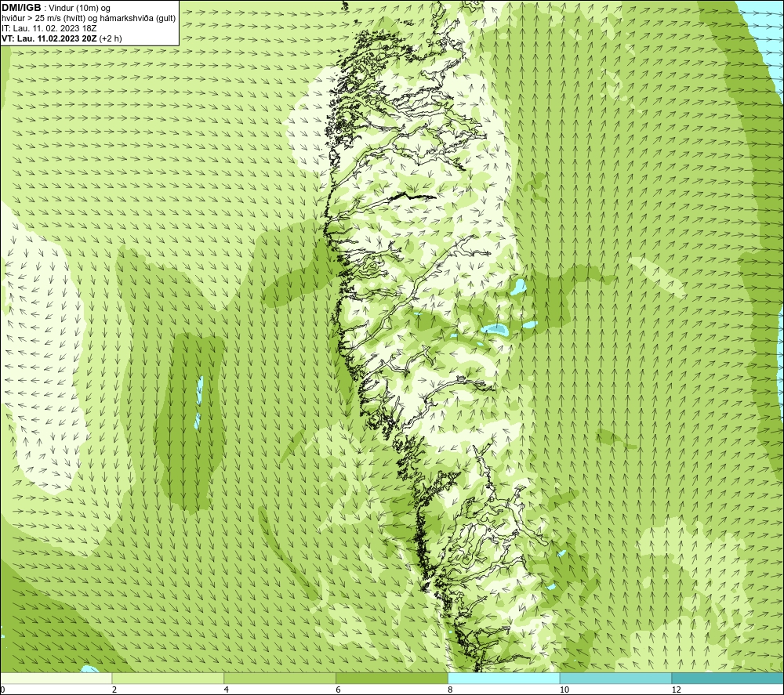Click the 'DMI/IGB' title text
This screenshot has height=695, width=784.
click(21, 8)
